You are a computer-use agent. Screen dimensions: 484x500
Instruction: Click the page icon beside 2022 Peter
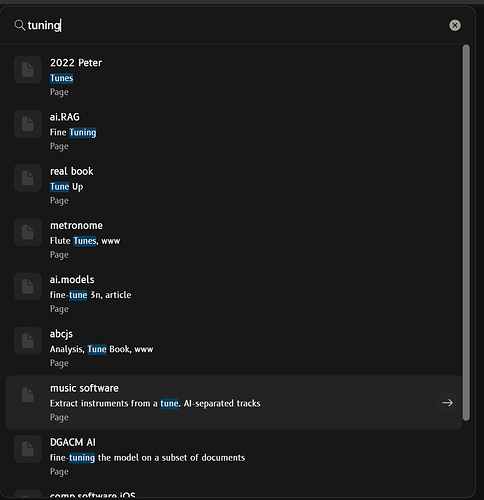(28, 69)
